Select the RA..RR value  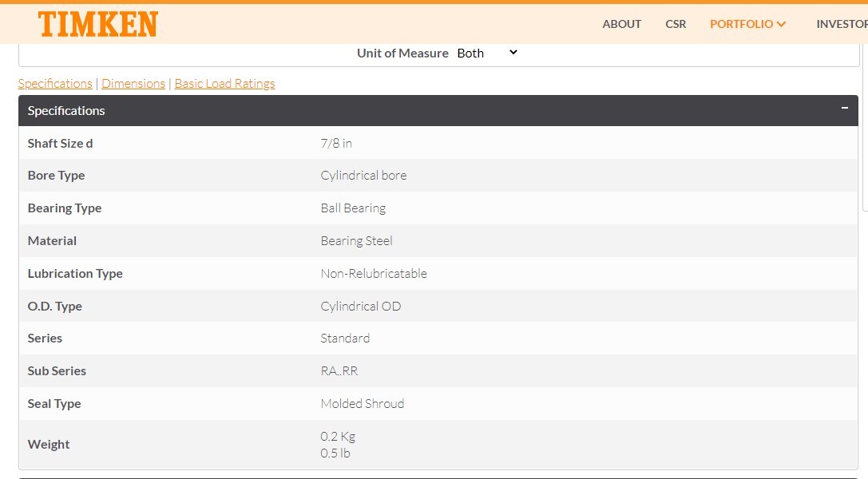(339, 370)
